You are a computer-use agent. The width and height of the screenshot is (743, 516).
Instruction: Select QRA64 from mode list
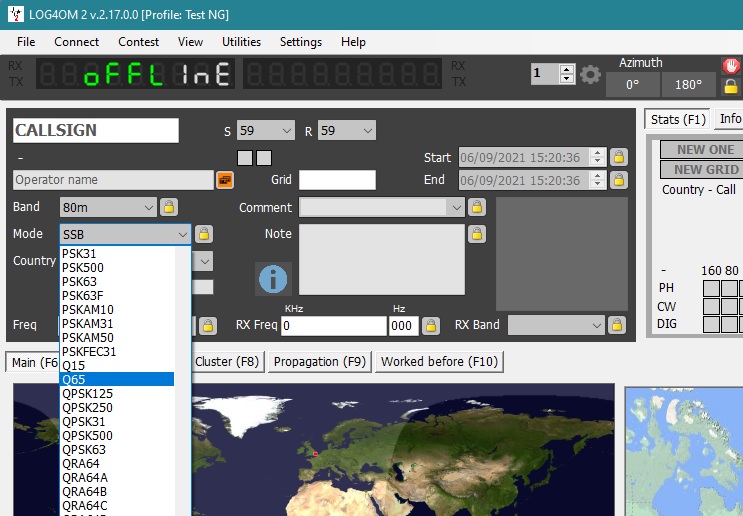click(118, 463)
